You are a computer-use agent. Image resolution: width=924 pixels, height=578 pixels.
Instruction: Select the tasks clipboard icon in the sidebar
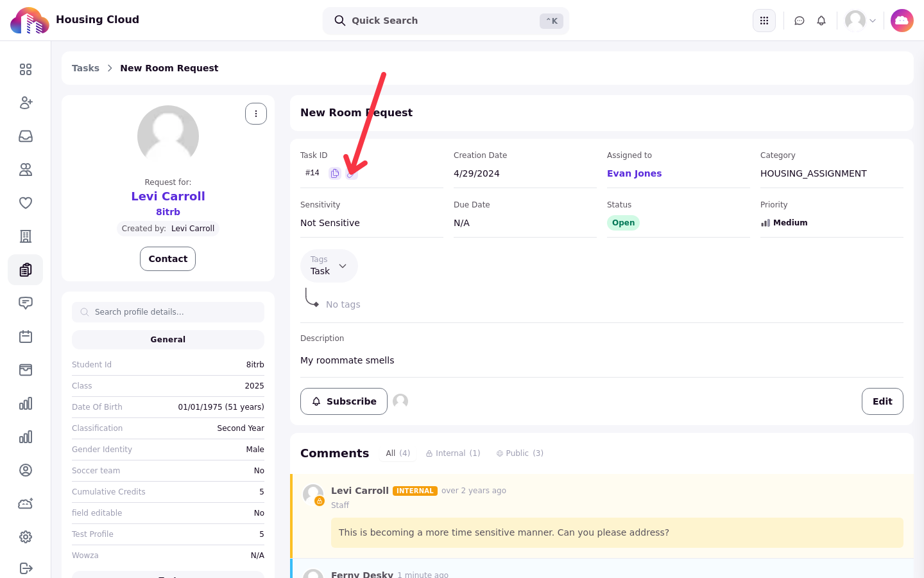(x=26, y=270)
